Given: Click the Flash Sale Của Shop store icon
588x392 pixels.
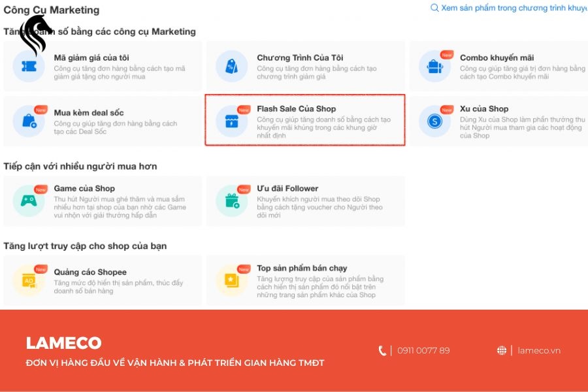Looking at the screenshot, I should tap(232, 121).
